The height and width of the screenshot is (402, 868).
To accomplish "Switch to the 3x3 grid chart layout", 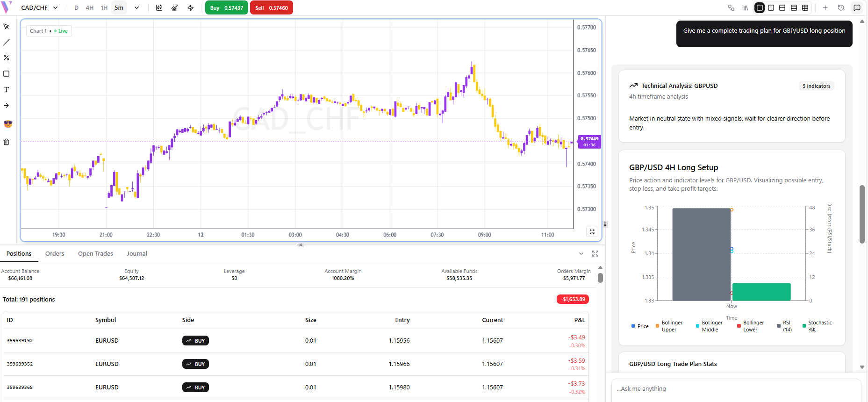I will pos(805,8).
